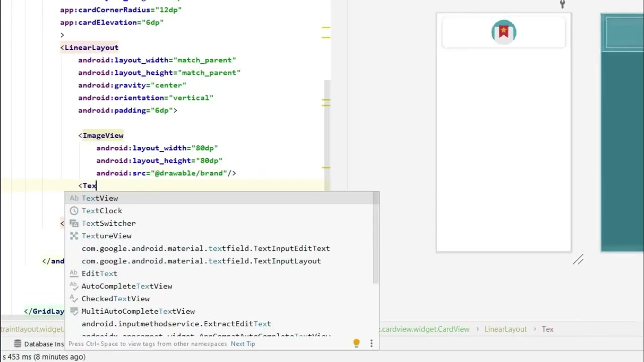Choose ExtractEditText inputmethodservice suggestion
This screenshot has height=362, width=644.
222,324
